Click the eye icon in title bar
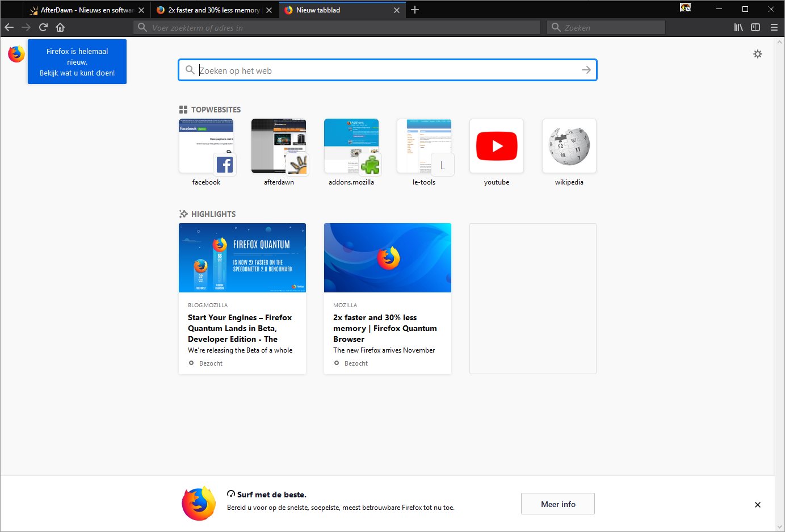785x532 pixels. [x=686, y=7]
